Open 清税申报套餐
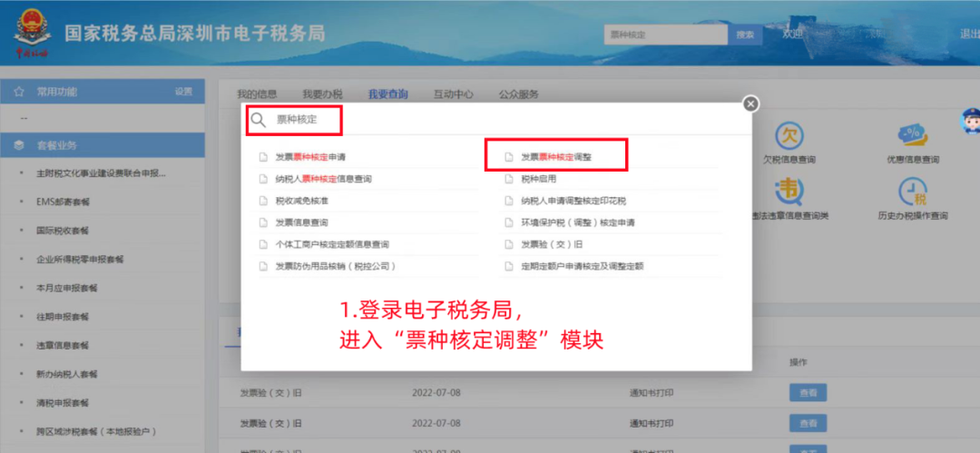The width and height of the screenshot is (980, 453). click(63, 403)
